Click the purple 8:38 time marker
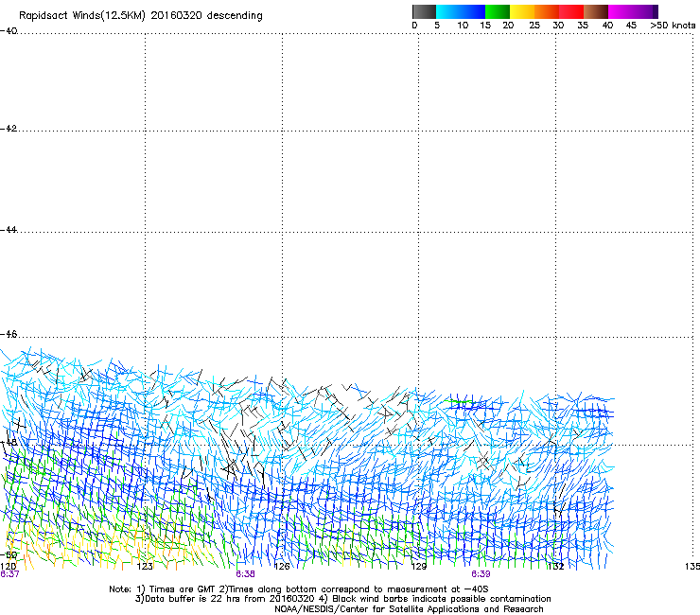700x615 pixels. [246, 574]
